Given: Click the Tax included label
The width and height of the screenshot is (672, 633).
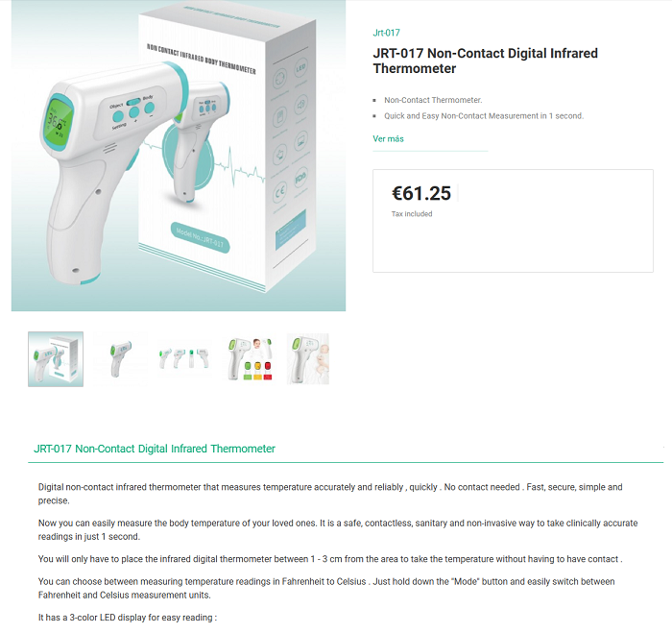Looking at the screenshot, I should click(x=412, y=213).
